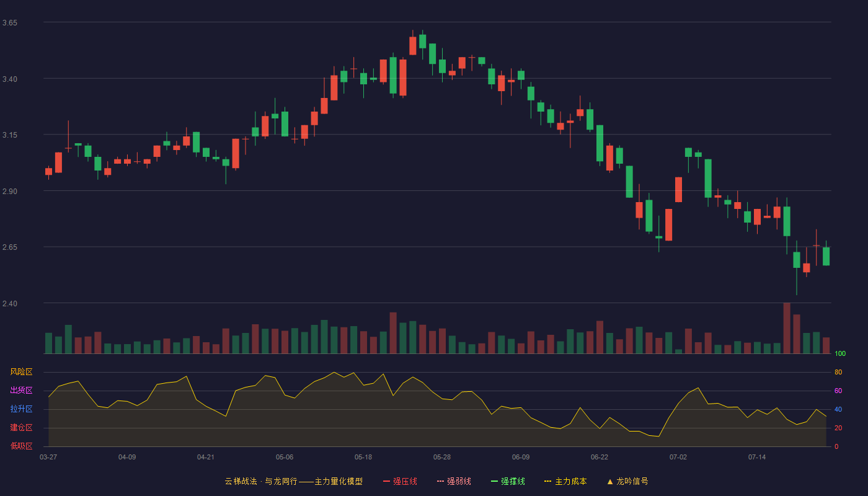This screenshot has height=496, width=868.
Task: Click the yellow triangle 龙吟信号 legend icon
Action: 610,481
